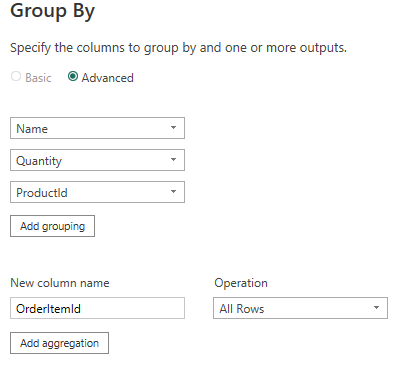
Task: Click the Group By dialog title
Action: tap(53, 12)
